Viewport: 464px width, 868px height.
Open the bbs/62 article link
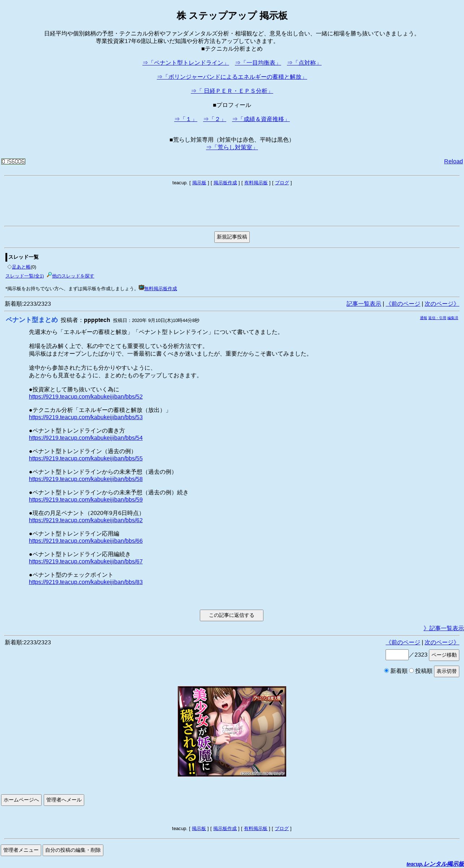point(86,520)
